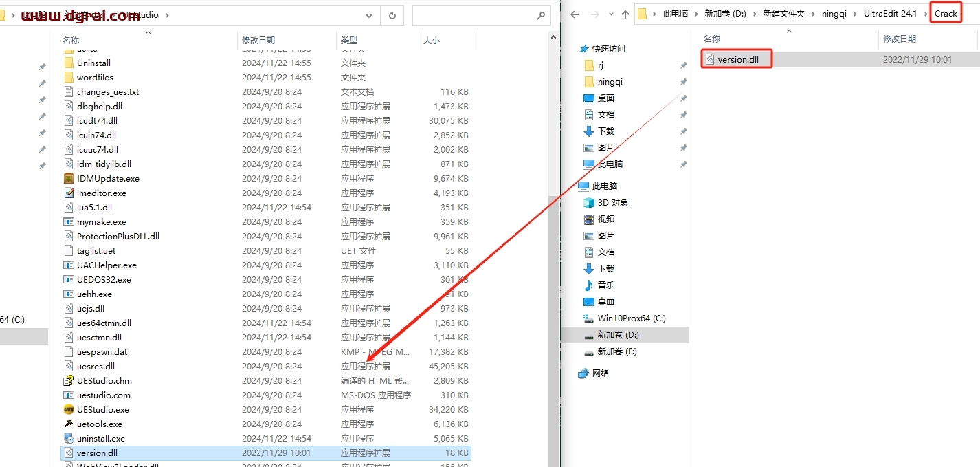The image size is (980, 467).
Task: Select the uninstall.exe installer icon
Action: click(x=68, y=438)
